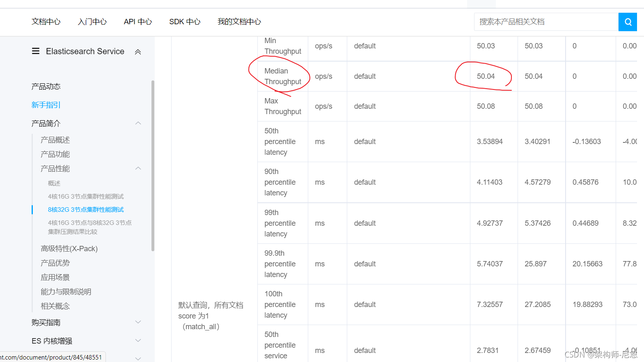Image resolution: width=644 pixels, height=362 pixels.
Task: Click the 2.7831 service time value
Action: 488,351
